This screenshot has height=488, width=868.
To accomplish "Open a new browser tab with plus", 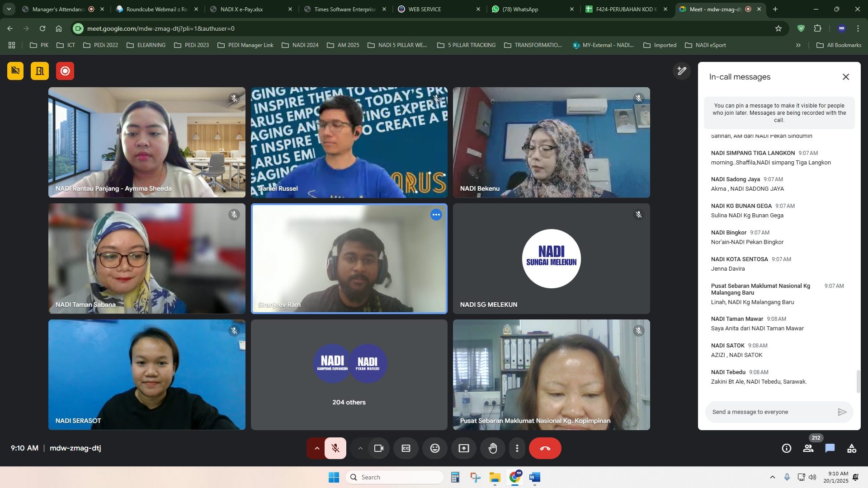I will (x=775, y=9).
